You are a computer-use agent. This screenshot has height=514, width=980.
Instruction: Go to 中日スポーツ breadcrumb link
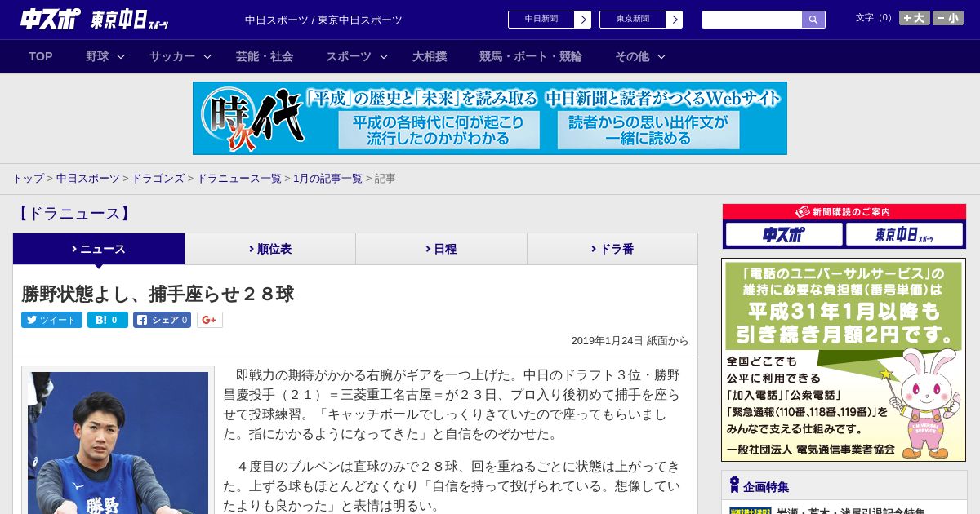tap(87, 179)
